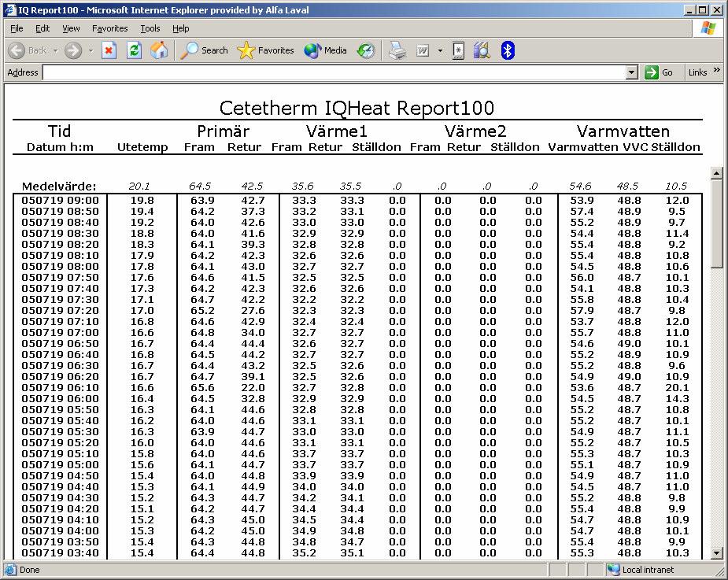Refresh the page with green arrows icon
The height and width of the screenshot is (580, 728).
pos(134,50)
